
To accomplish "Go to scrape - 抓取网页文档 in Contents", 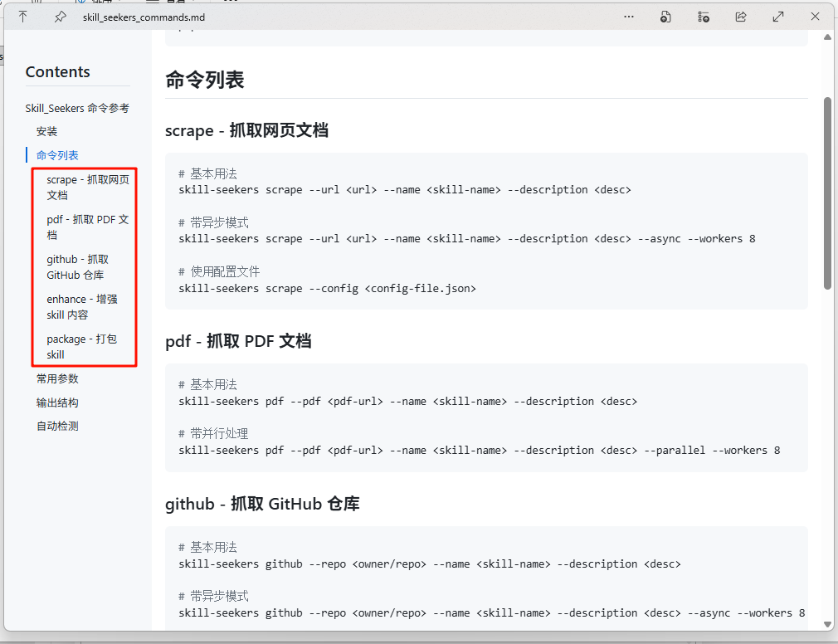I will click(87, 187).
